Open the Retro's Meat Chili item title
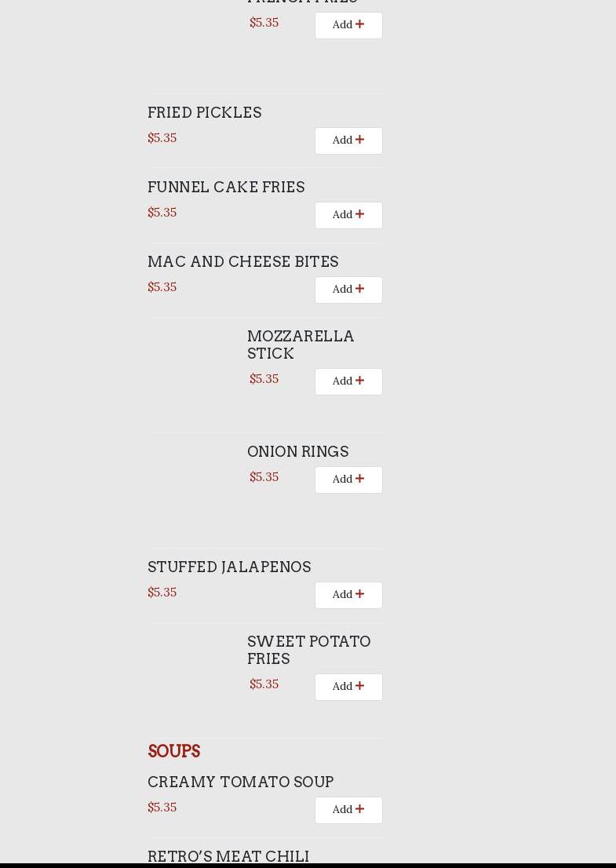616x868 pixels. point(228,855)
